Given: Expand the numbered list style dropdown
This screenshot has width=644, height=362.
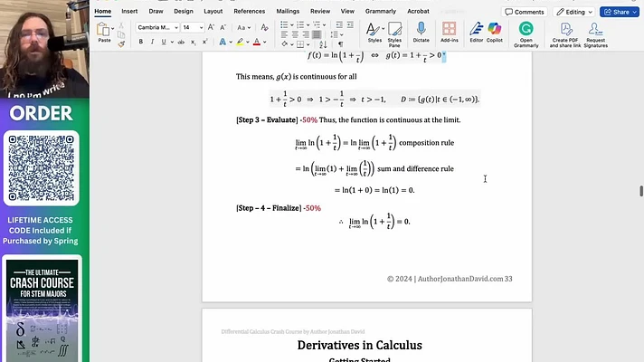Looking at the screenshot, I should [x=308, y=25].
